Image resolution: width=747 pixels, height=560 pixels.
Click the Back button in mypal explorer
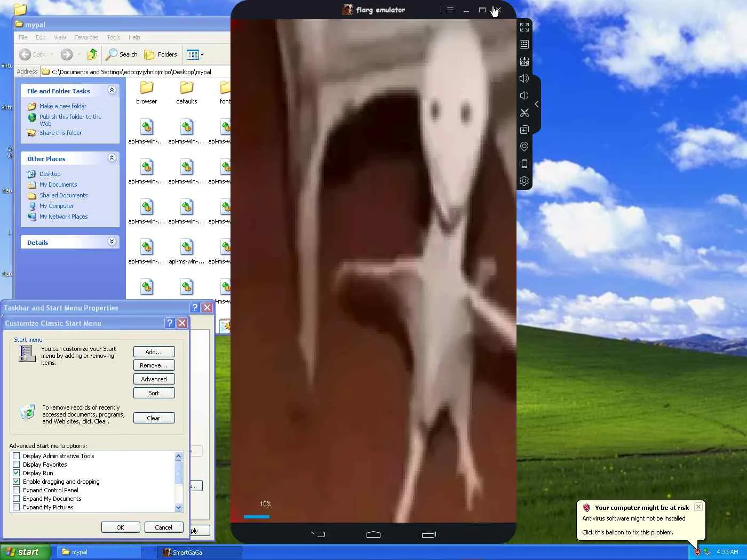click(32, 54)
